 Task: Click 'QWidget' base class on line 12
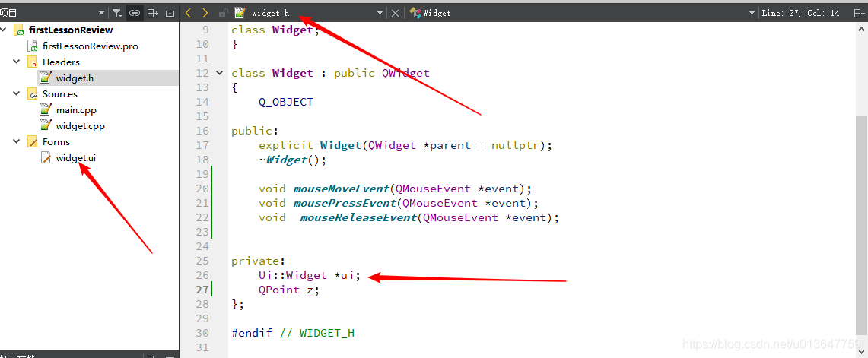405,73
